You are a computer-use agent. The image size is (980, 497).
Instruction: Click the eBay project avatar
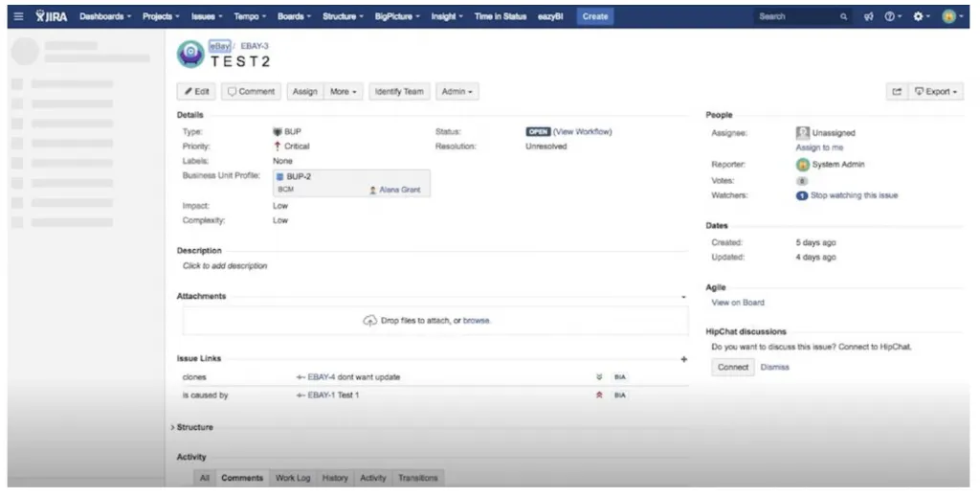pos(190,55)
